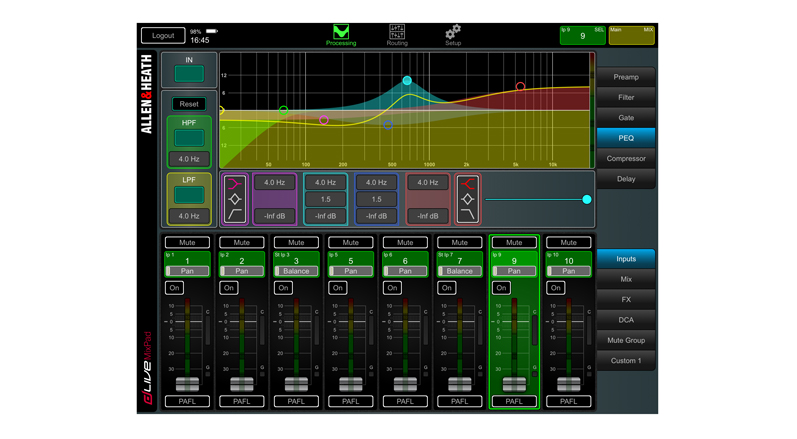Switch to the Mute Group layer

626,340
